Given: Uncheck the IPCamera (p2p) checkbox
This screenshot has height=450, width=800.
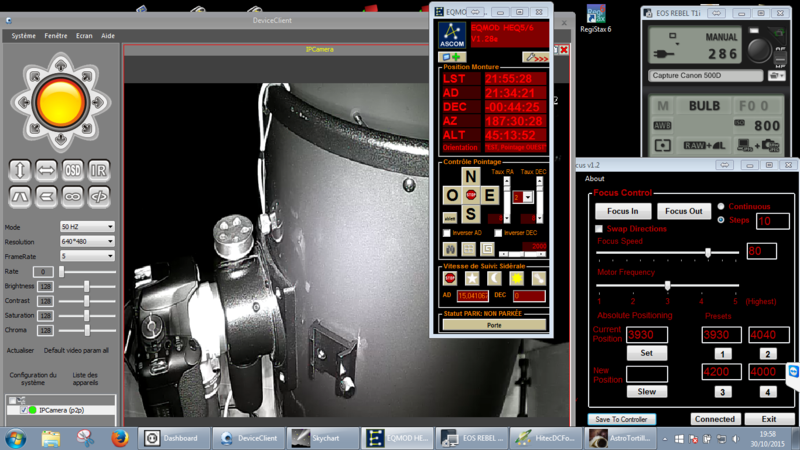Looking at the screenshot, I should (x=23, y=410).
